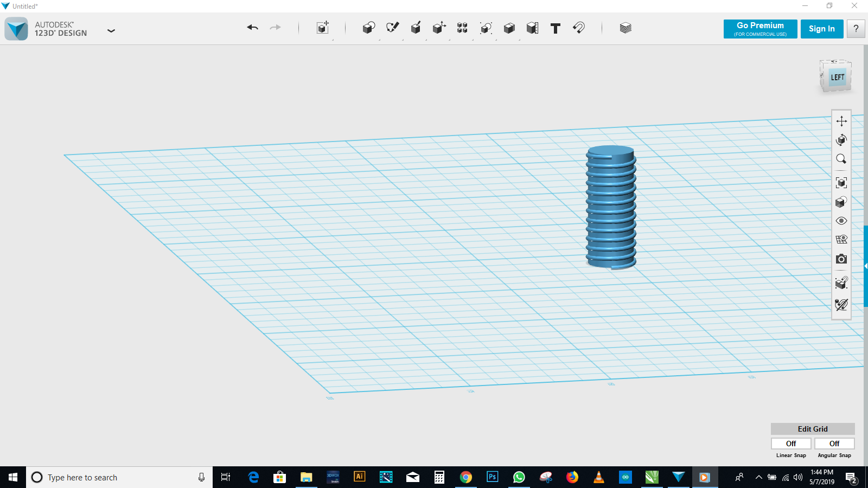
Task: Select the Zoom magnifier tool
Action: coord(841,159)
